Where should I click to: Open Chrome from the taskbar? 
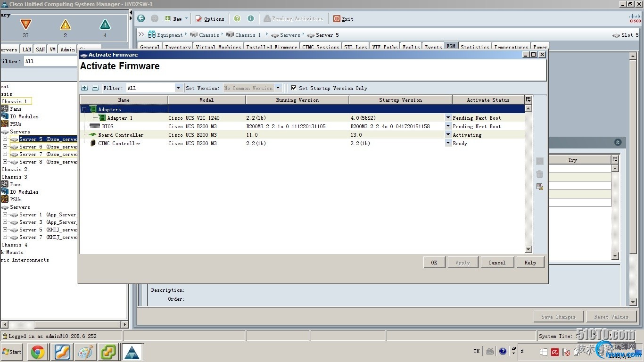(38, 352)
